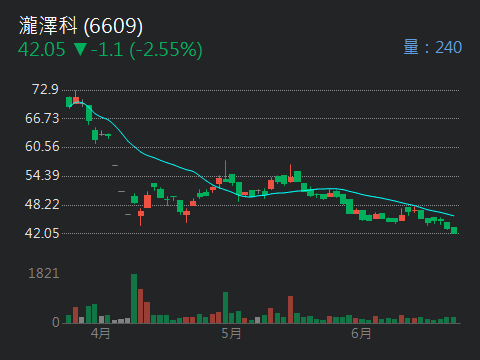Image resolution: width=480 pixels, height=360 pixels.
Task: Click the 72.9 price axis label
Action: coord(45,89)
